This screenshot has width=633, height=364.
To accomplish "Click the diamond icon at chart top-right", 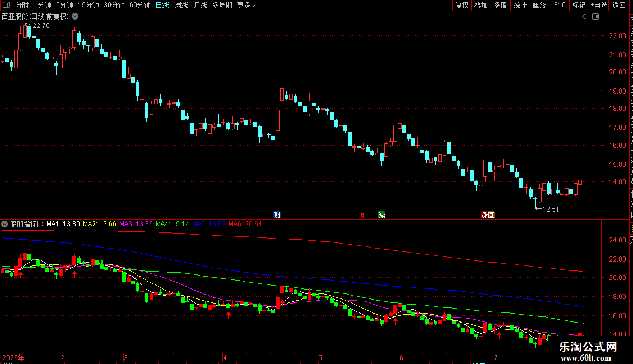I will pos(585,17).
